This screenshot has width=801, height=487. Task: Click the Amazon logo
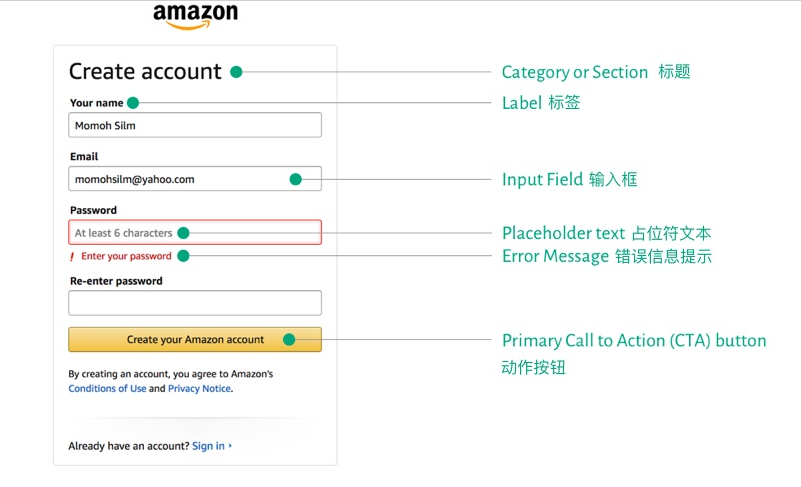195,16
